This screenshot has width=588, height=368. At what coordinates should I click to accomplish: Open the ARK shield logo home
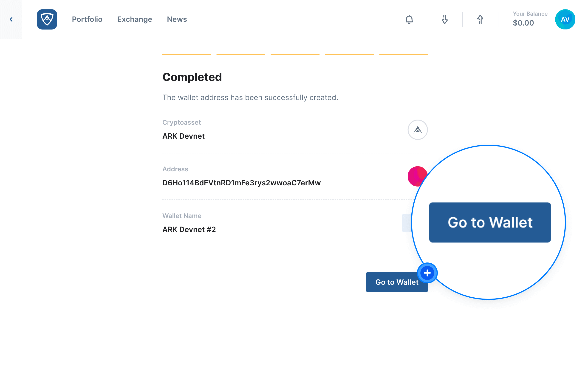point(47,20)
